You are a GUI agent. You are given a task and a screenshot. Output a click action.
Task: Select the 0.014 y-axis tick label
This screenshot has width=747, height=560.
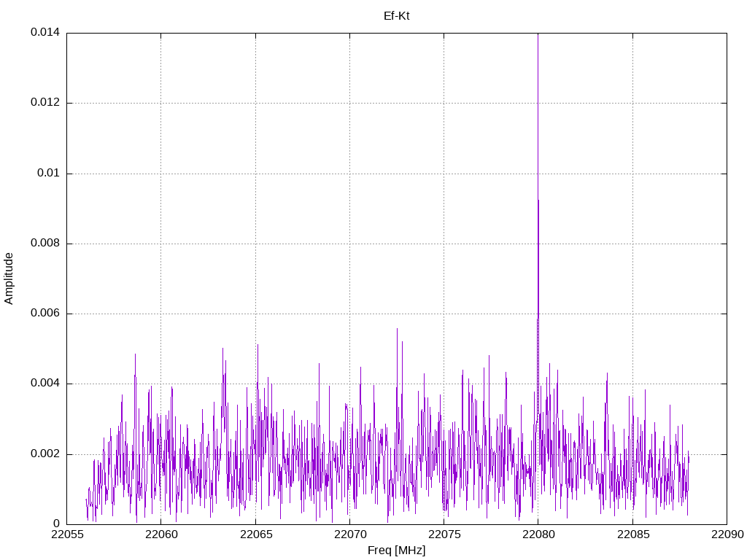click(44, 33)
